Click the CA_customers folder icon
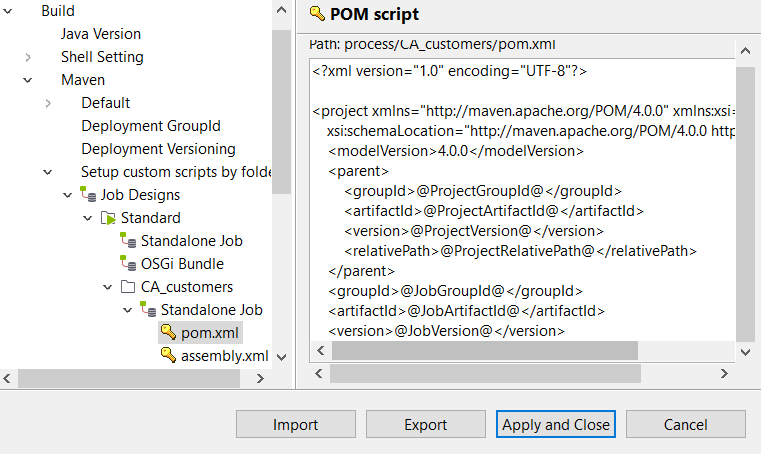Screen dimensions: 761x454 pyautogui.click(x=128, y=287)
